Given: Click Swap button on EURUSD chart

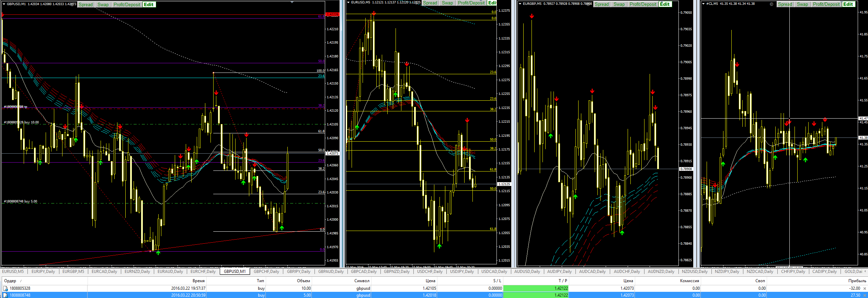Looking at the screenshot, I should click(447, 3).
